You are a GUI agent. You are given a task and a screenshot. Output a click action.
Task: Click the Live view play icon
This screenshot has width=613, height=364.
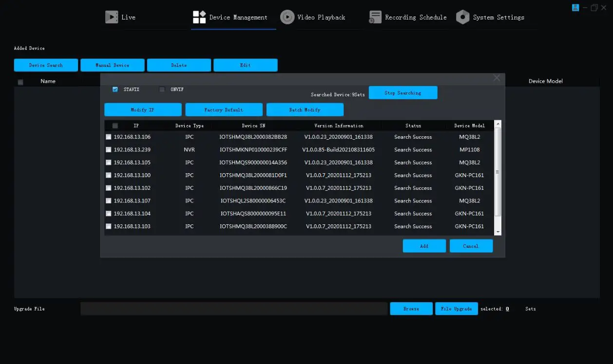[x=112, y=17]
